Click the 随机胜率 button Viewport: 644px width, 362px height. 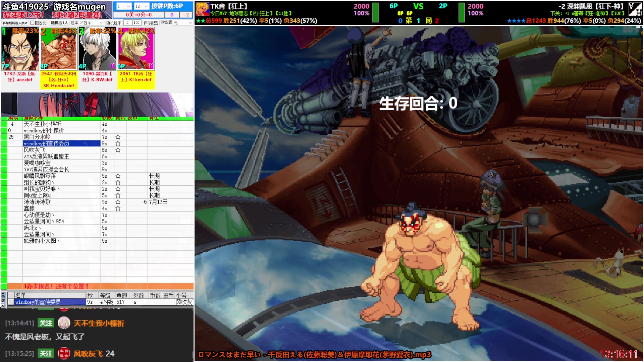click(x=114, y=23)
